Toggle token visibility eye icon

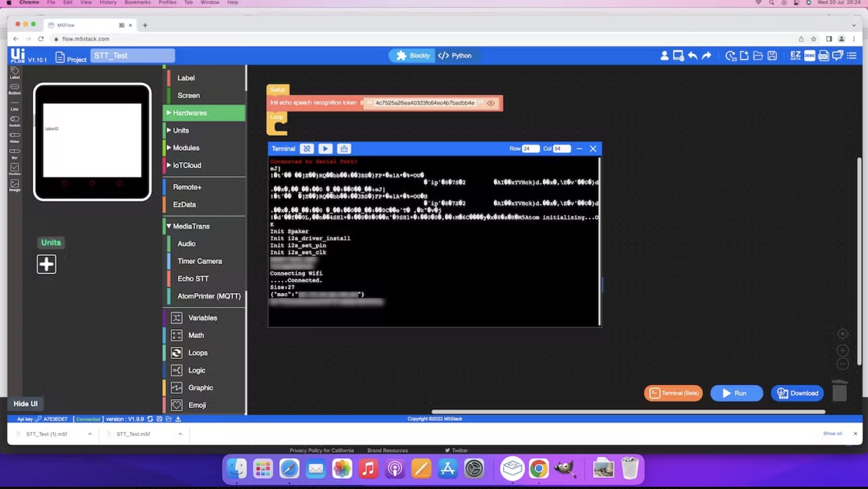pos(491,103)
